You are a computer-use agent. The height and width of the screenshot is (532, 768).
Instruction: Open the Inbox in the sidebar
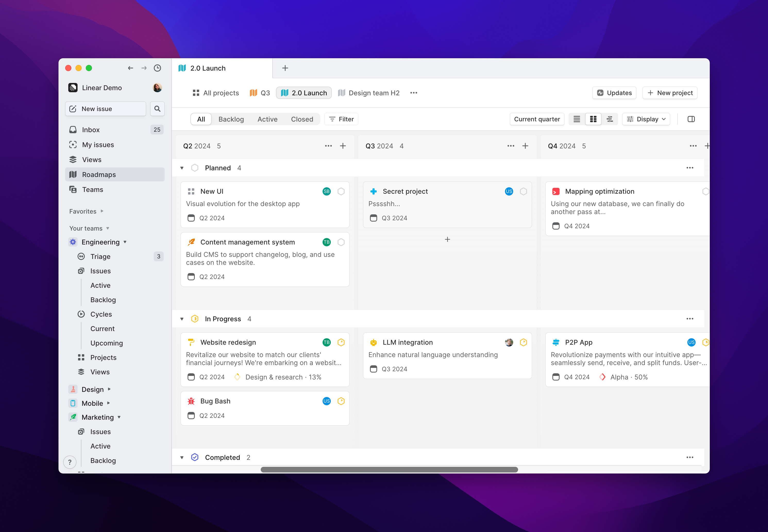(91, 130)
